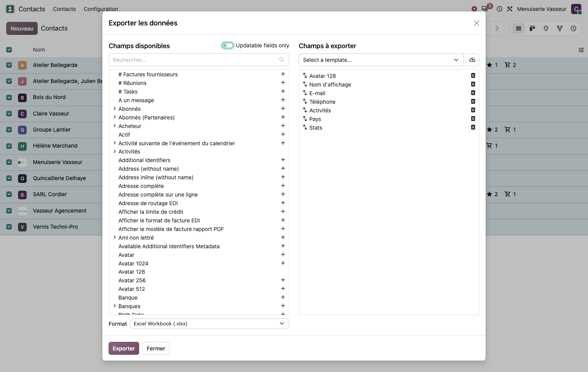Click the Stats field drag handle
The image size is (588, 372).
click(x=305, y=127)
